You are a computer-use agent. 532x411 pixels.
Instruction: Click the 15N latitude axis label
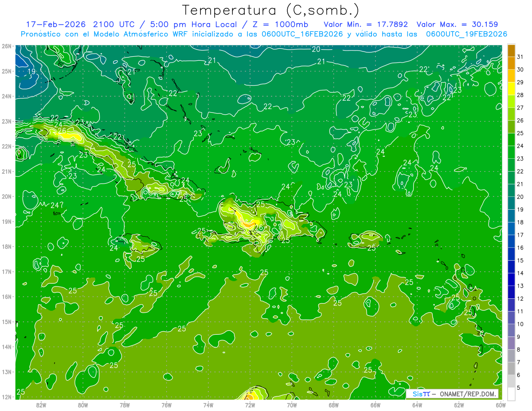[x=6, y=322]
